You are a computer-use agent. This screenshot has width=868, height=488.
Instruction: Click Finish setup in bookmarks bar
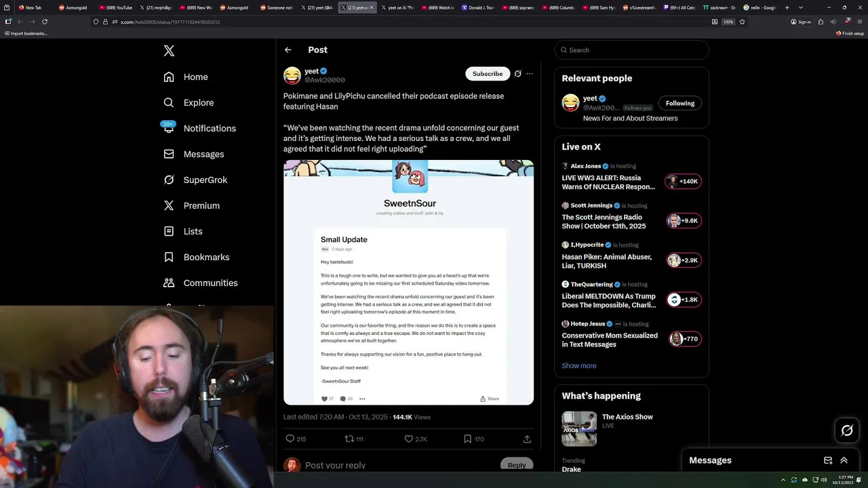(x=850, y=33)
